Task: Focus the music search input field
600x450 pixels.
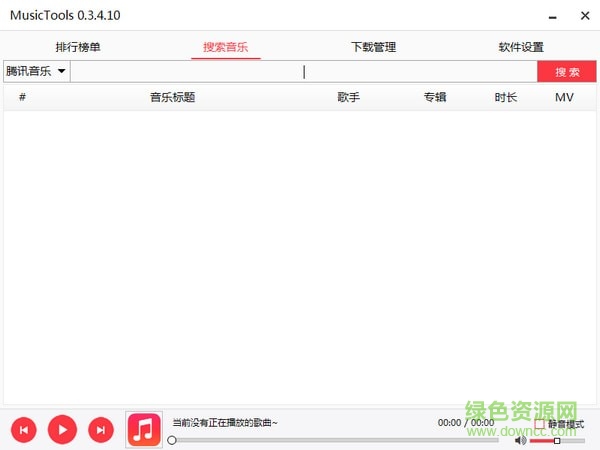Action: 304,72
